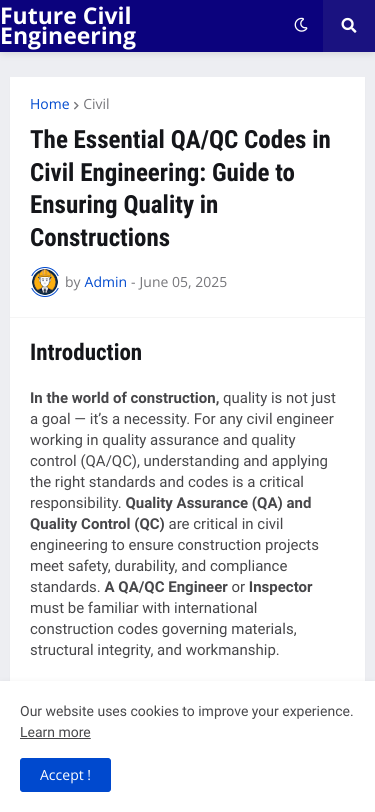Image resolution: width=375 pixels, height=812 pixels.
Task: Open the author avatar image
Action: pyautogui.click(x=45, y=282)
